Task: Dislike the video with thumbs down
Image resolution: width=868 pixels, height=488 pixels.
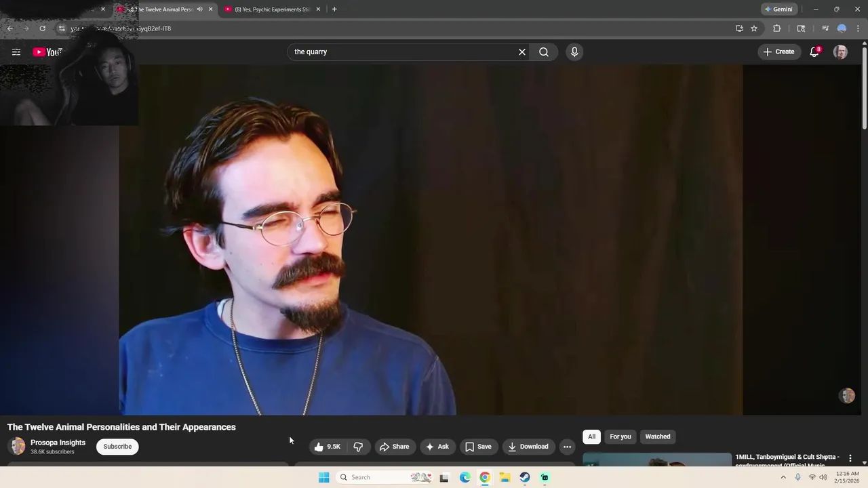Action: [358, 447]
